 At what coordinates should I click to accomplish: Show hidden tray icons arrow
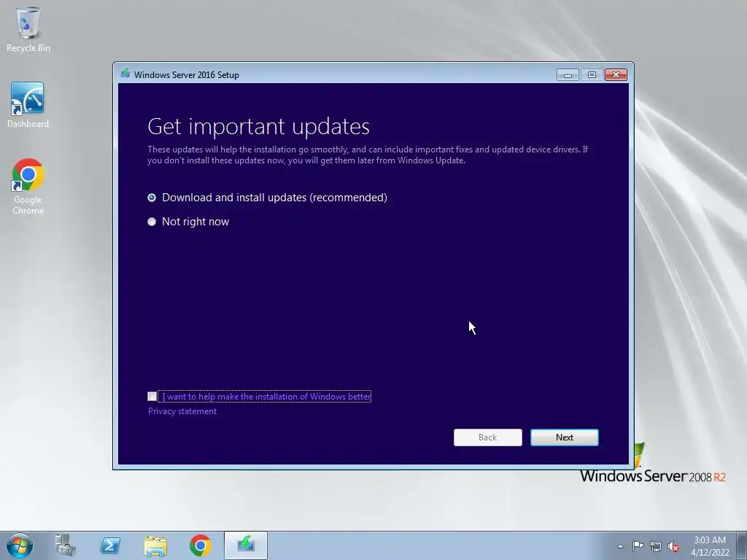pyautogui.click(x=620, y=546)
